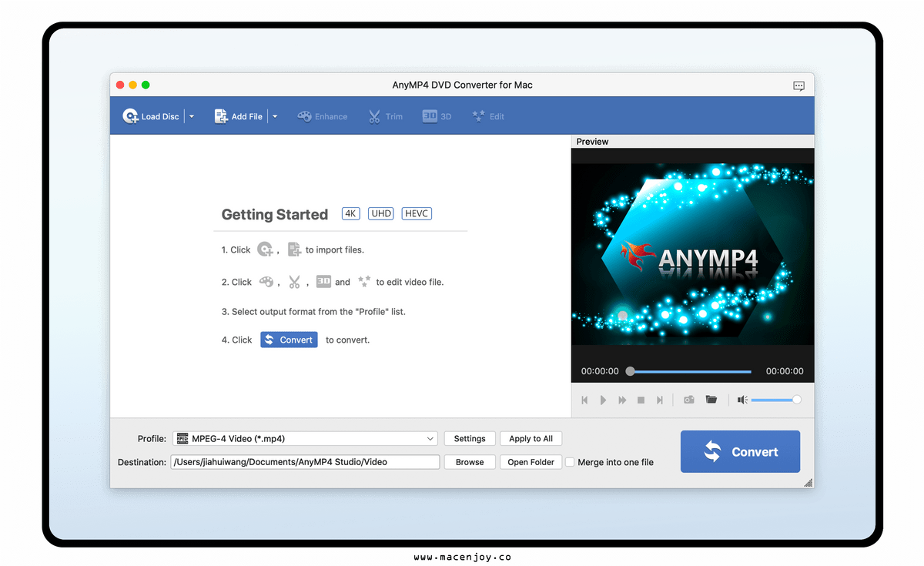Click the Convert sample button in step 4
924x566 pixels.
289,340
